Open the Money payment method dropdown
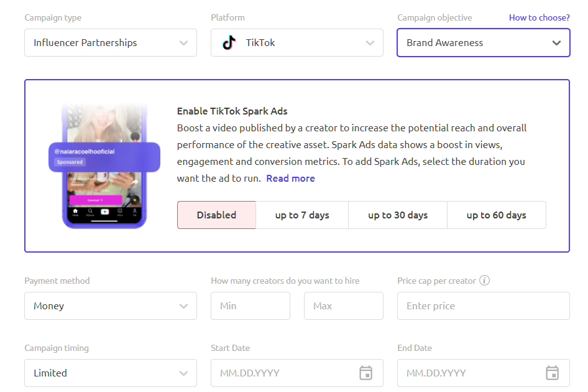 point(111,306)
